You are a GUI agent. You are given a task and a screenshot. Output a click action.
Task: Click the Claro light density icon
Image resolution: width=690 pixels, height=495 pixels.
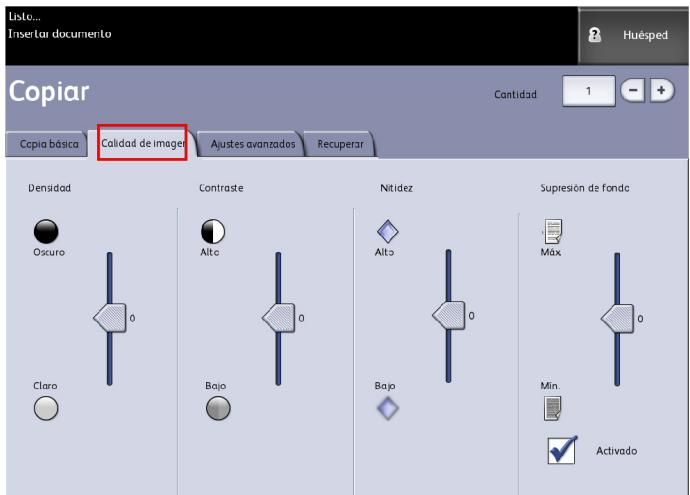point(45,408)
